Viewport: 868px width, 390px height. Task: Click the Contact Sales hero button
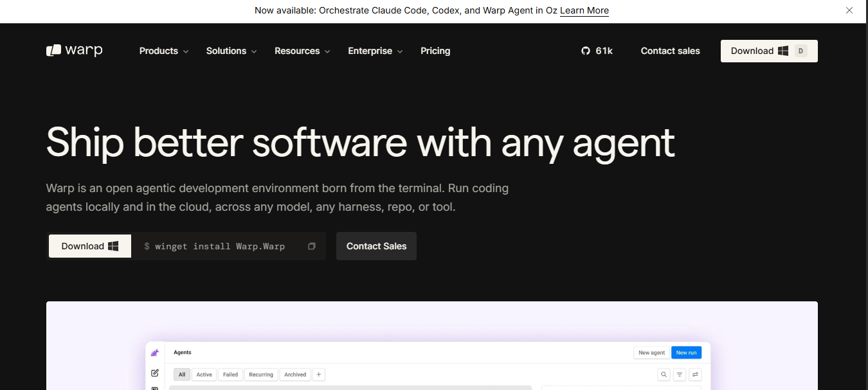pyautogui.click(x=376, y=246)
